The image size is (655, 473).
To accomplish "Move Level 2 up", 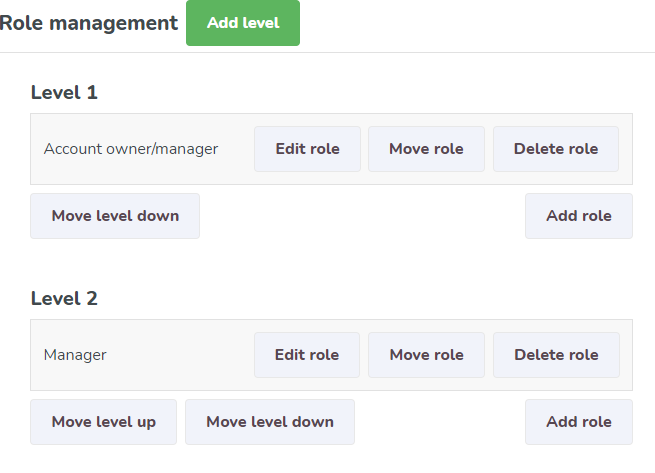I will coord(104,422).
